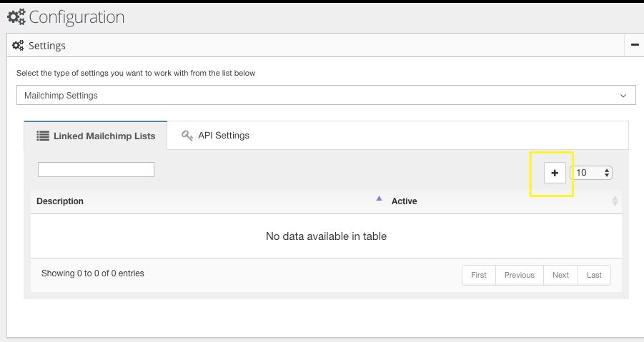The width and height of the screenshot is (644, 342).
Task: Expand the settings type dropdown chevron
Action: pos(623,96)
